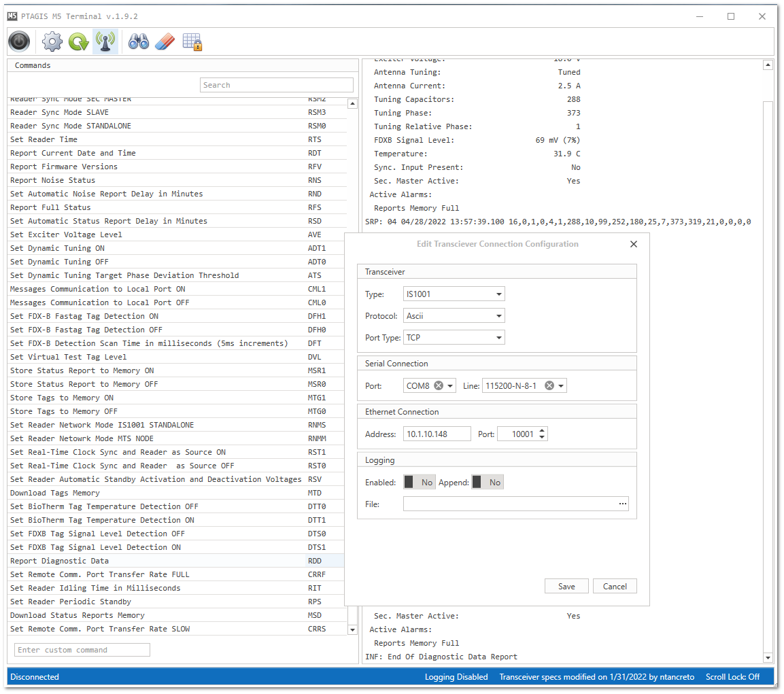The height and width of the screenshot is (694, 784).
Task: Cancel the transceiver configuration dialog
Action: point(615,586)
